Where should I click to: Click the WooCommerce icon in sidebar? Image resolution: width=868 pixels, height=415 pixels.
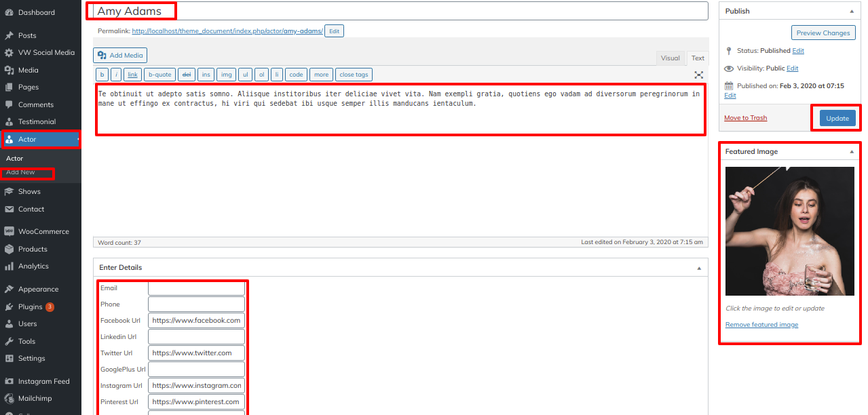click(x=9, y=231)
